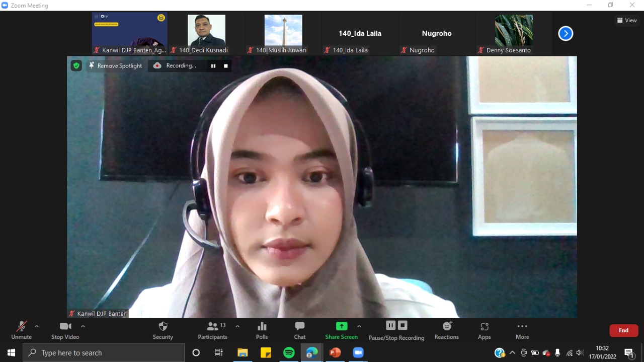Click the green encryption shield icon
This screenshot has width=644, height=362.
(x=76, y=65)
